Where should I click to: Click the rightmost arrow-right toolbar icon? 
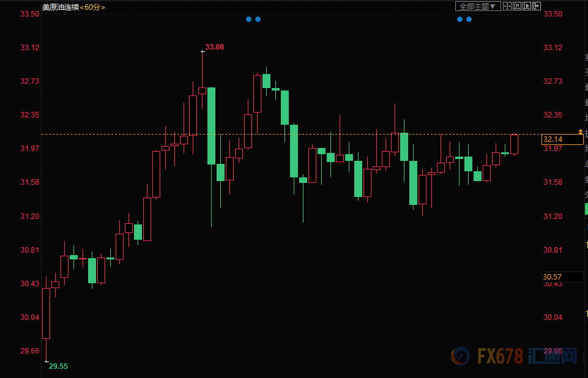[x=537, y=6]
